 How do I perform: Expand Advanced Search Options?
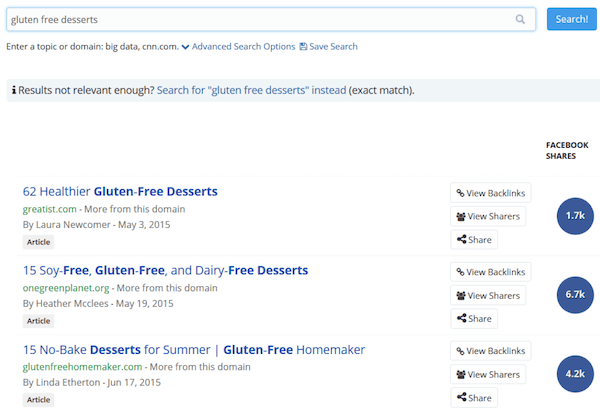pyautogui.click(x=238, y=47)
